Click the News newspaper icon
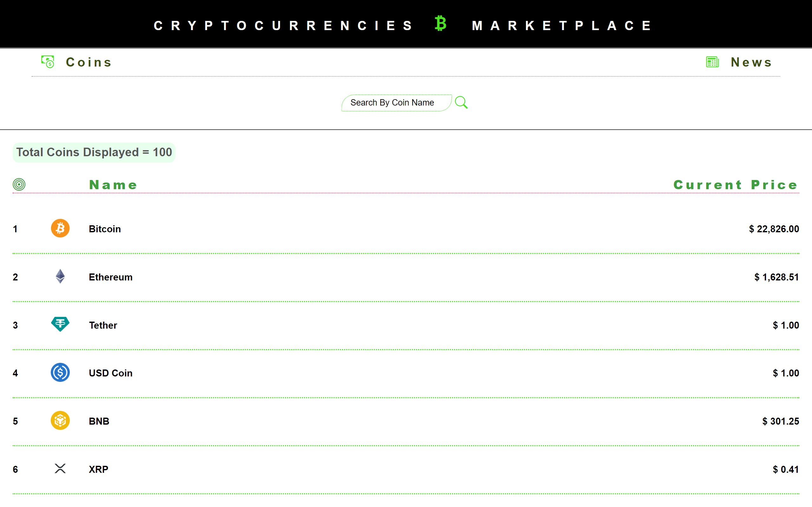 (712, 62)
